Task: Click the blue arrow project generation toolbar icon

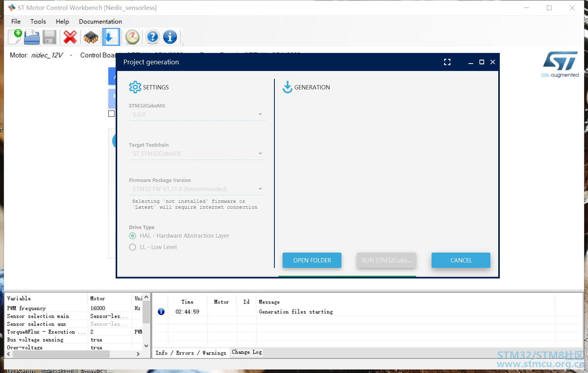Action: (111, 37)
